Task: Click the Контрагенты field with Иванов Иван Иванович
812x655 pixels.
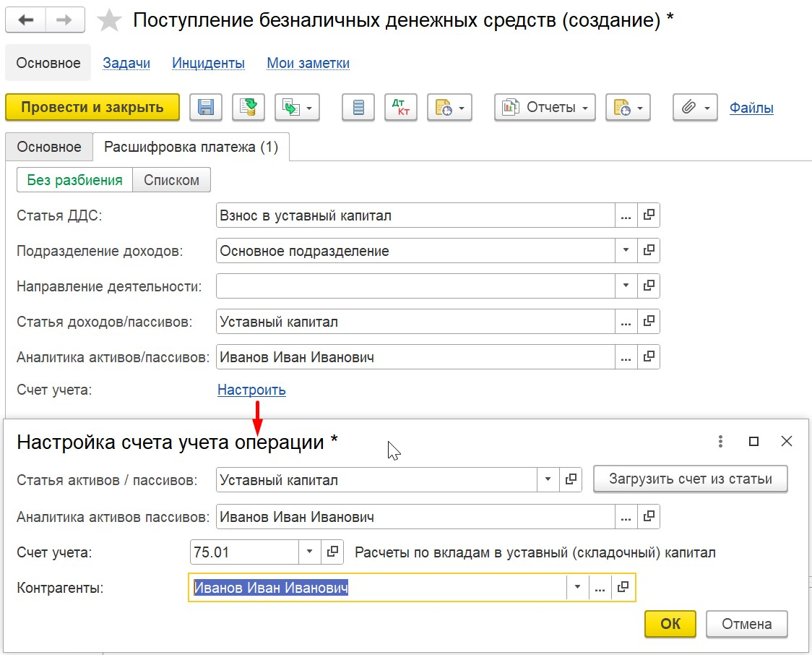Action: point(378,588)
